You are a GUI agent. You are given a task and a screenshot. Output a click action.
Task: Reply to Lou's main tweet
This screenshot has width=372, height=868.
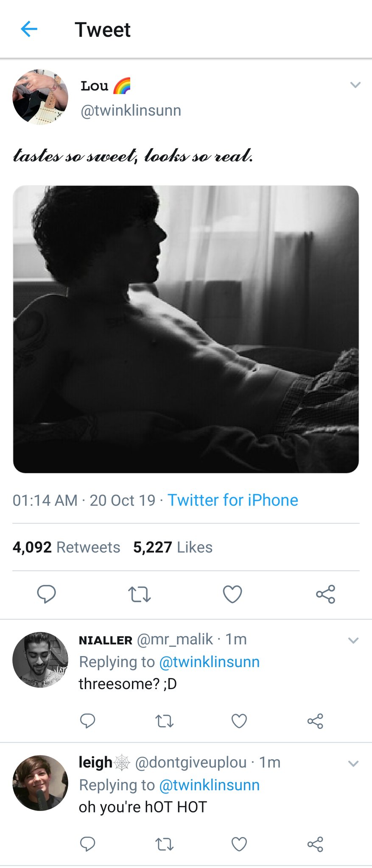46,594
